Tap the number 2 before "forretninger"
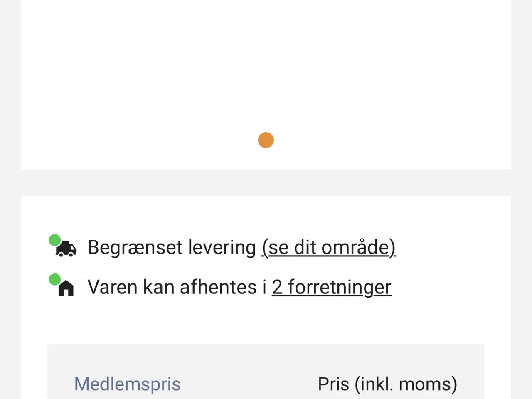Viewport: 532px width, 399px height. (x=277, y=287)
